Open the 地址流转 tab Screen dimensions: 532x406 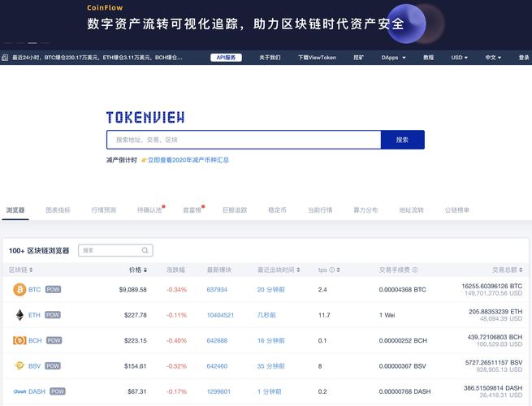pos(411,210)
